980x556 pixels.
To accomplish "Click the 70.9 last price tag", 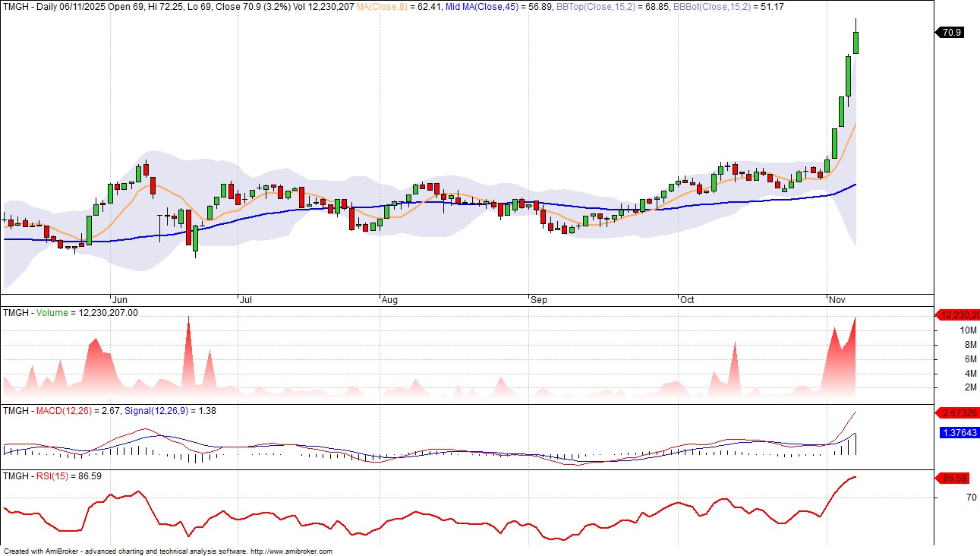I will click(x=950, y=33).
